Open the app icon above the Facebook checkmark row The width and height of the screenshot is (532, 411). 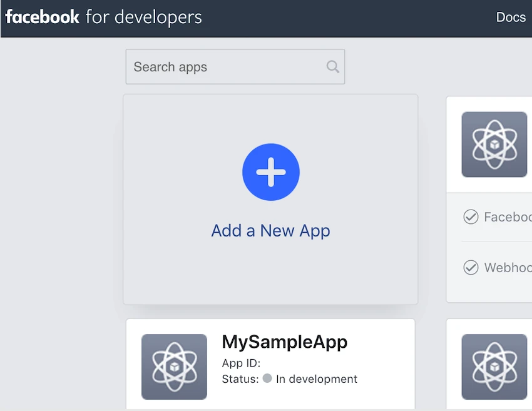(x=494, y=145)
